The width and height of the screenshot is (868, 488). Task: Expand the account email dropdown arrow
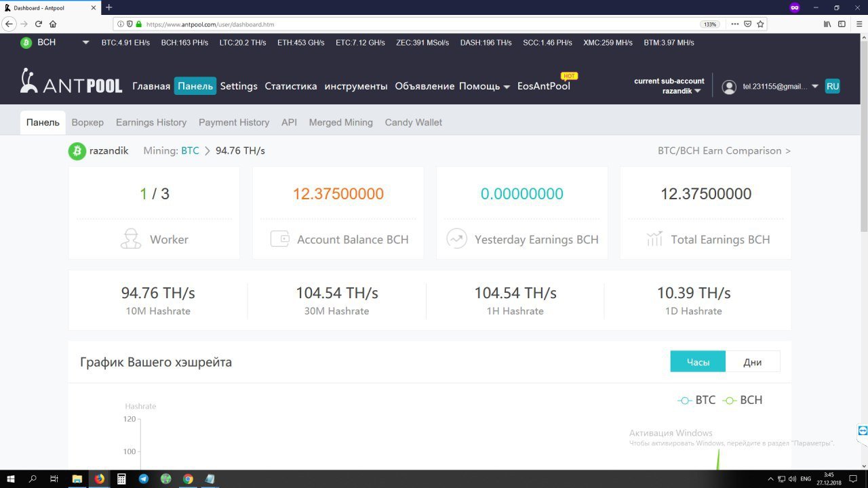coord(814,87)
